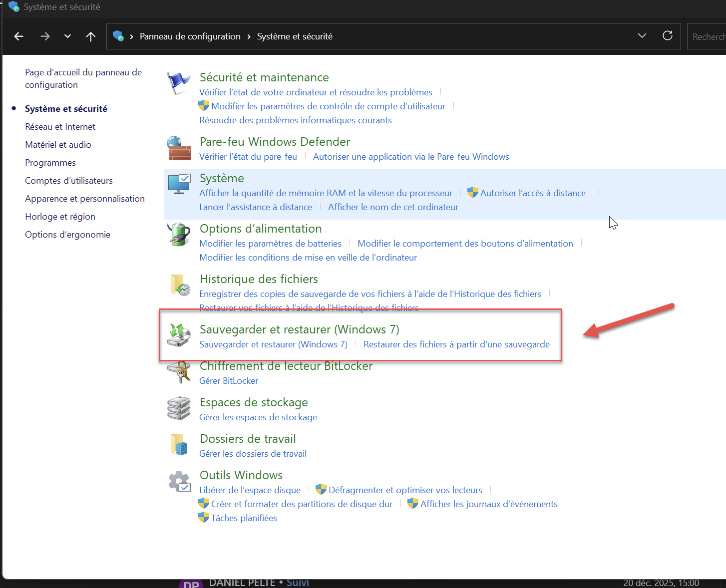Click Autoriser une application via le Pare-feu
This screenshot has width=726, height=588.
coord(411,157)
